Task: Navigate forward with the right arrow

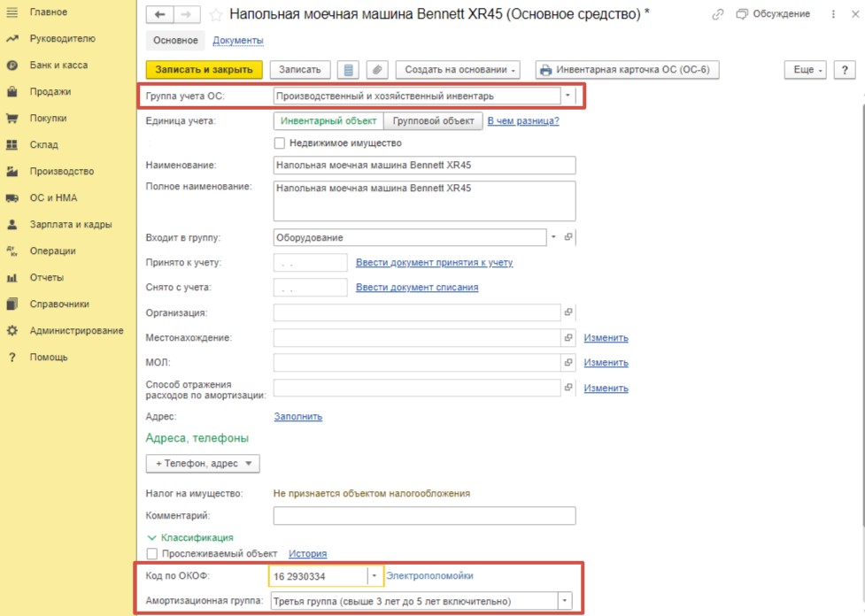Action: 187,14
